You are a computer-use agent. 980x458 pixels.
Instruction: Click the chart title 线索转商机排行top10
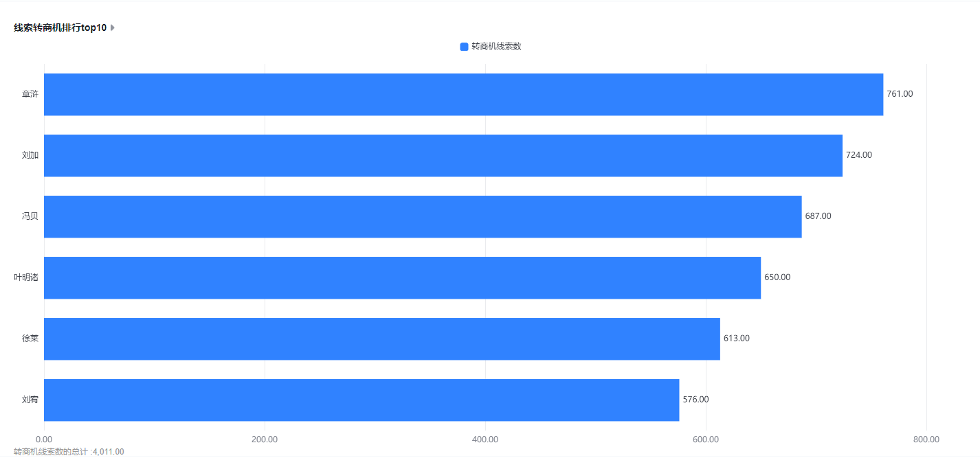coord(60,27)
